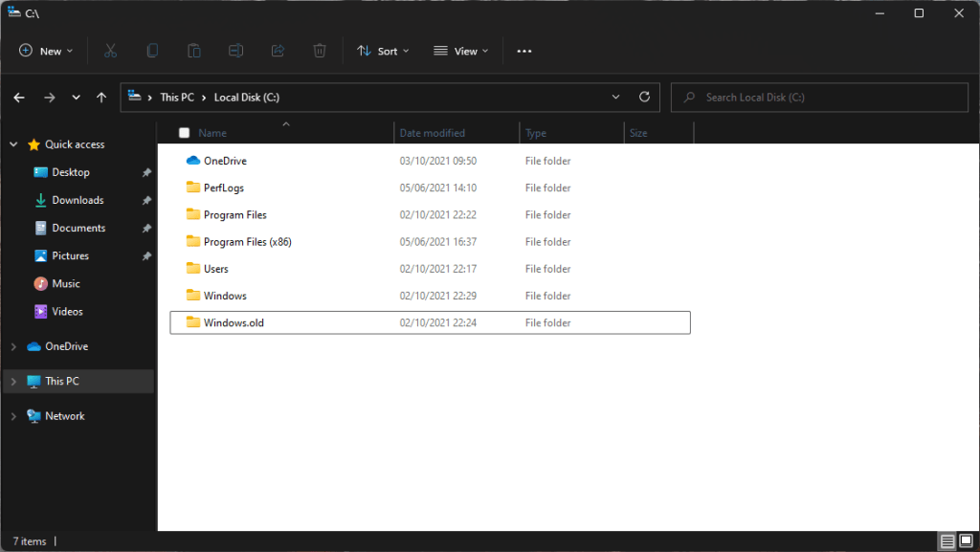This screenshot has width=980, height=552.
Task: Open the Sort dropdown menu
Action: pyautogui.click(x=383, y=51)
